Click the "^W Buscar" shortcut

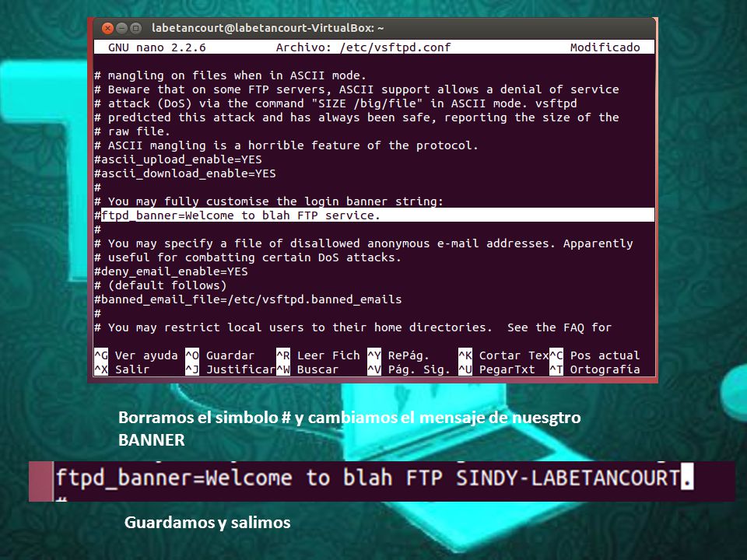308,369
